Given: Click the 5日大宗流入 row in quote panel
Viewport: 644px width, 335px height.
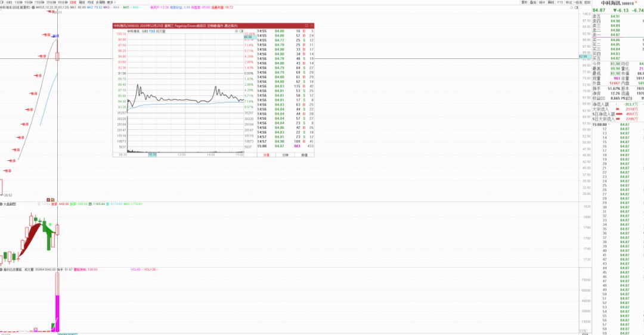Looking at the screenshot, I should coord(618,119).
